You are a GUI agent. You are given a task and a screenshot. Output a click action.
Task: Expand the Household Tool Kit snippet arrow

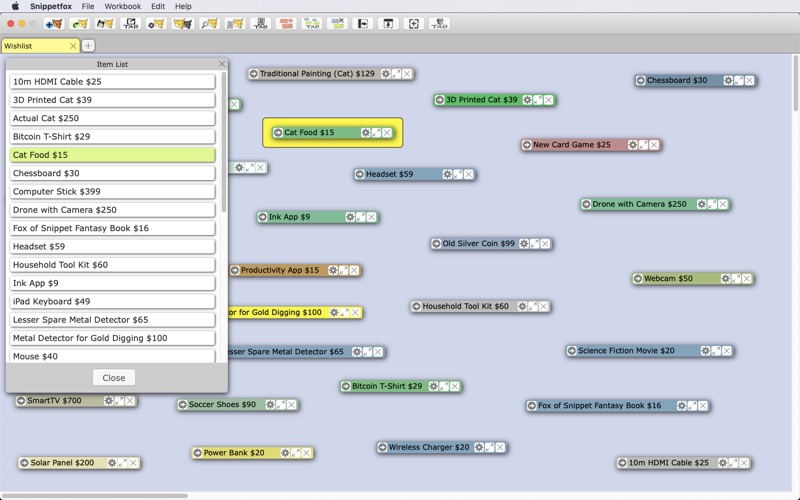click(416, 307)
